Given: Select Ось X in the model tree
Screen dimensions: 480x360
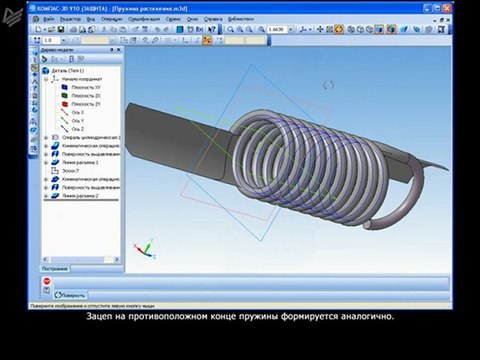Looking at the screenshot, I should point(78,112).
